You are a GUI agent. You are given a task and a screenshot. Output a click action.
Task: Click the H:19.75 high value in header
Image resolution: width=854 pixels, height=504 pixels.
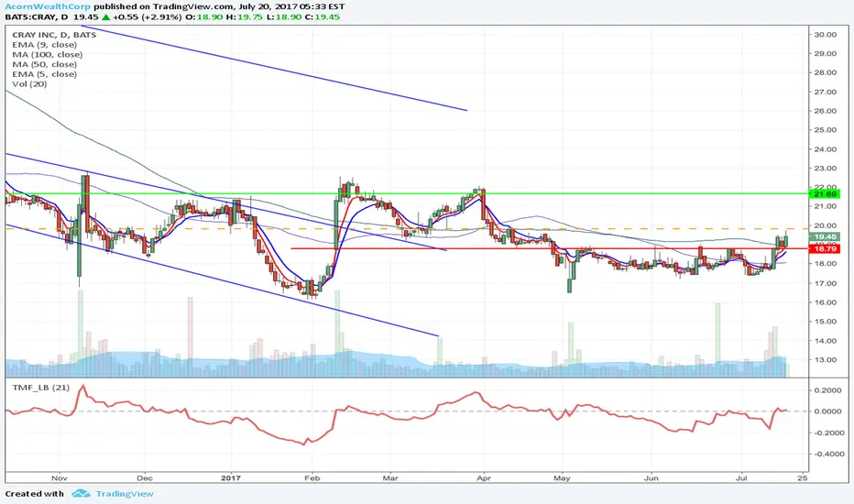coord(245,16)
